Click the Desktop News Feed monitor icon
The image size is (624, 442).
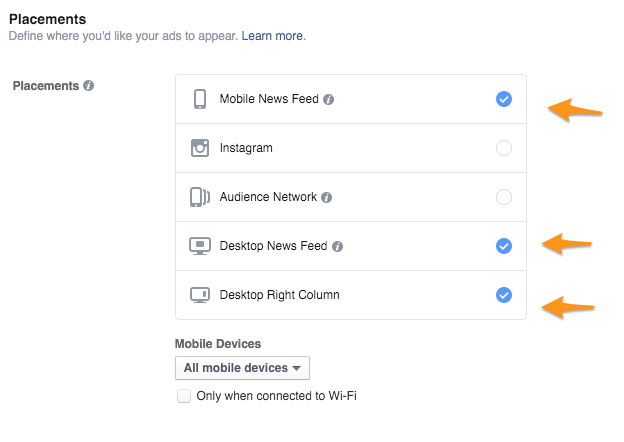pyautogui.click(x=200, y=246)
